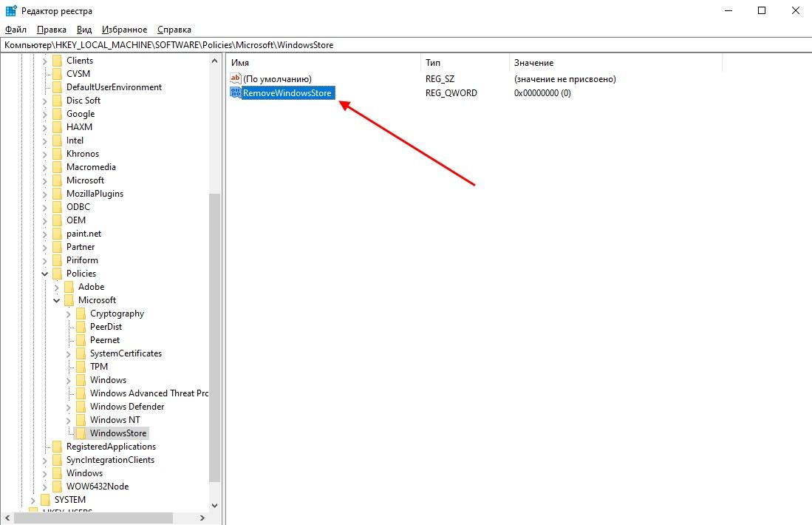This screenshot has width=812, height=525.
Task: Select the (По умолчанию) value name
Action: tap(278, 79)
